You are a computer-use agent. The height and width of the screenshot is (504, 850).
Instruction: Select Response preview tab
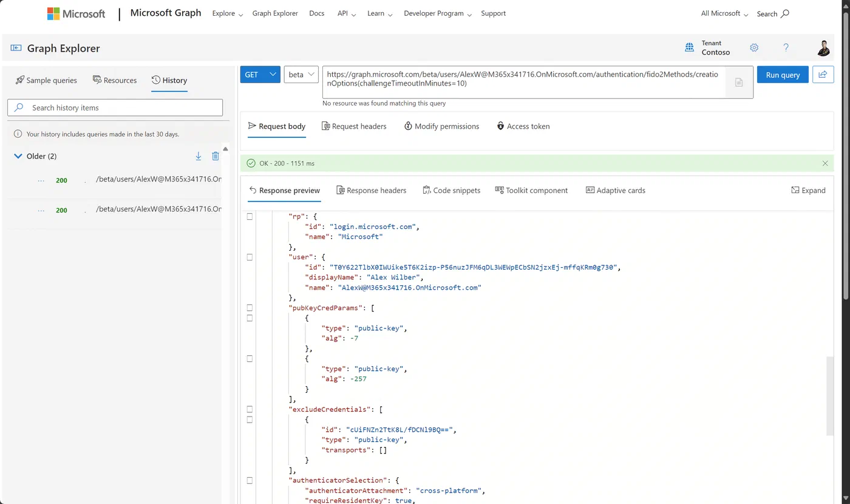pos(284,190)
